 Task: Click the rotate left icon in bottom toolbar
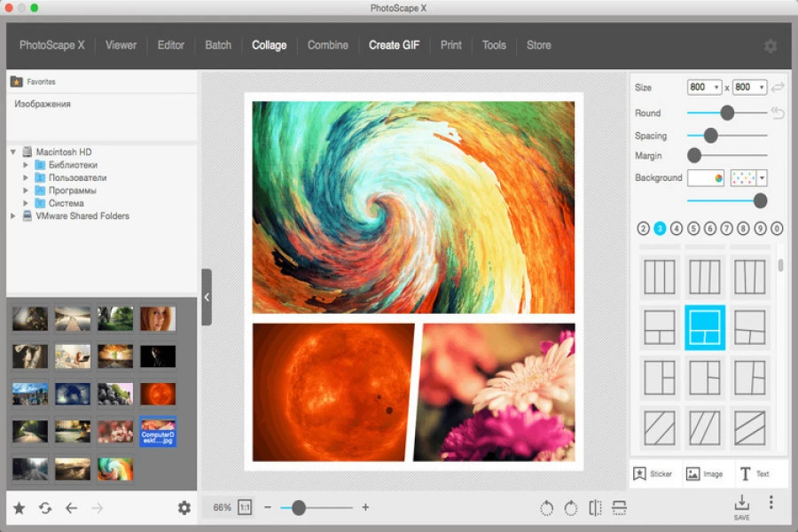[547, 508]
